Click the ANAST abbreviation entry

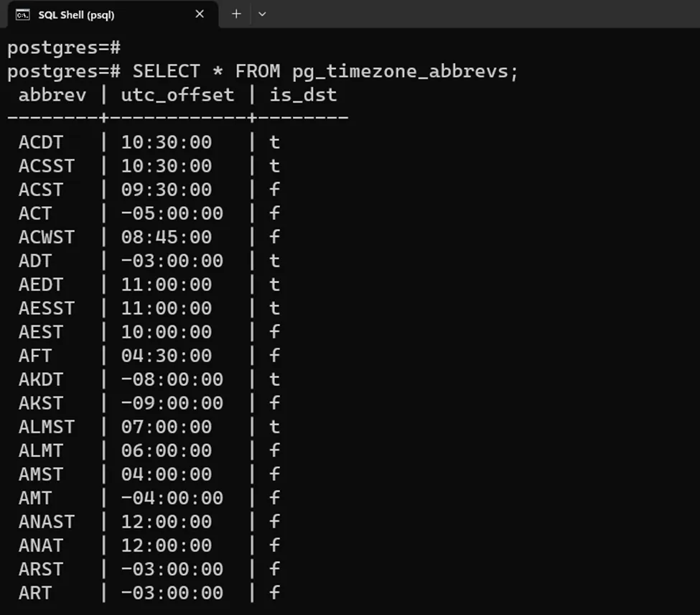click(47, 522)
